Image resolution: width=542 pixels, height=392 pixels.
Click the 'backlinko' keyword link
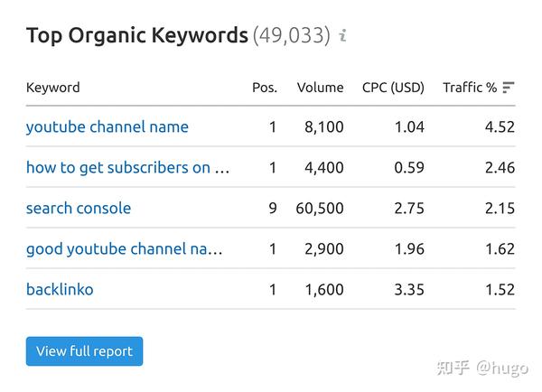point(60,289)
